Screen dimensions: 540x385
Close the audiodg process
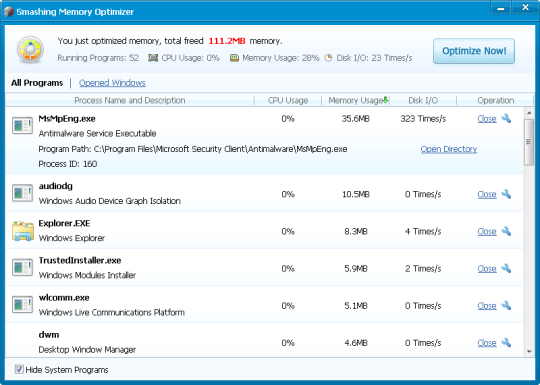coord(487,194)
